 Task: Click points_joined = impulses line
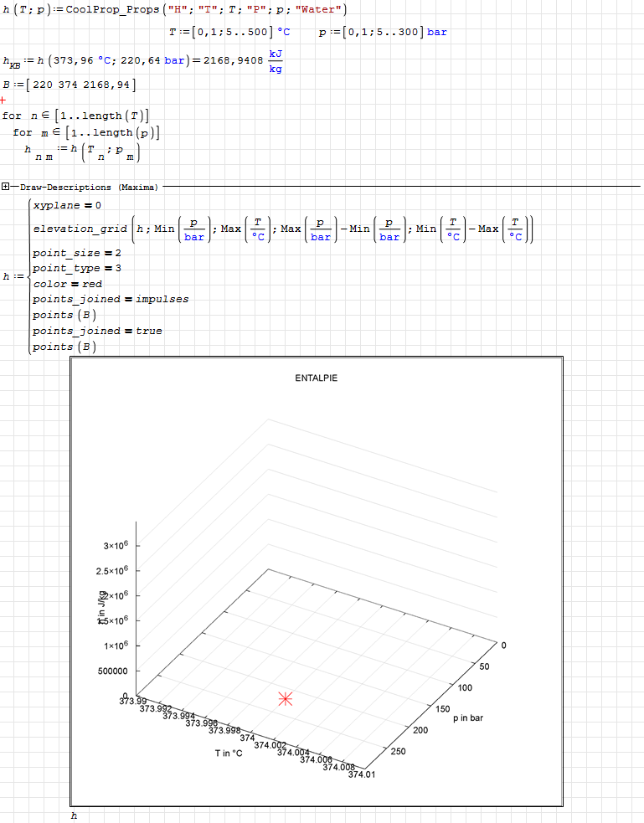111,299
